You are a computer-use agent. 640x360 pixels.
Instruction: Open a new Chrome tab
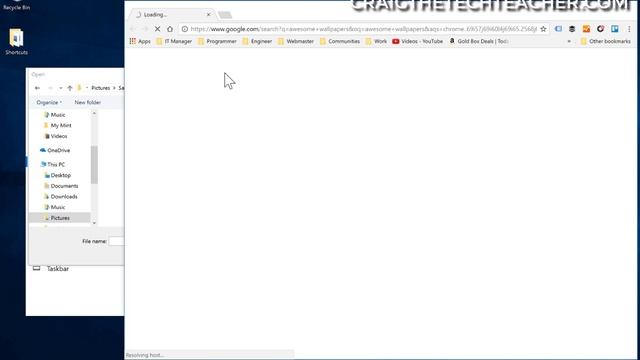tap(225, 15)
